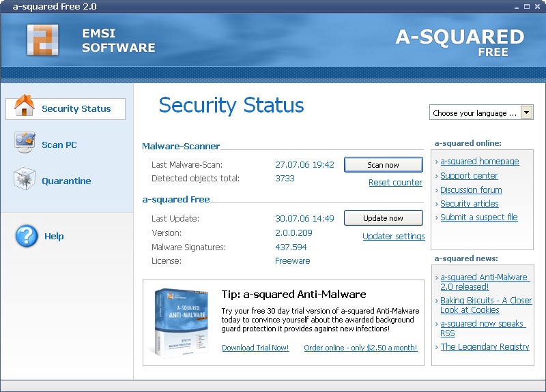This screenshot has height=392, width=546.
Task: Open the Security articles link
Action: tap(469, 203)
